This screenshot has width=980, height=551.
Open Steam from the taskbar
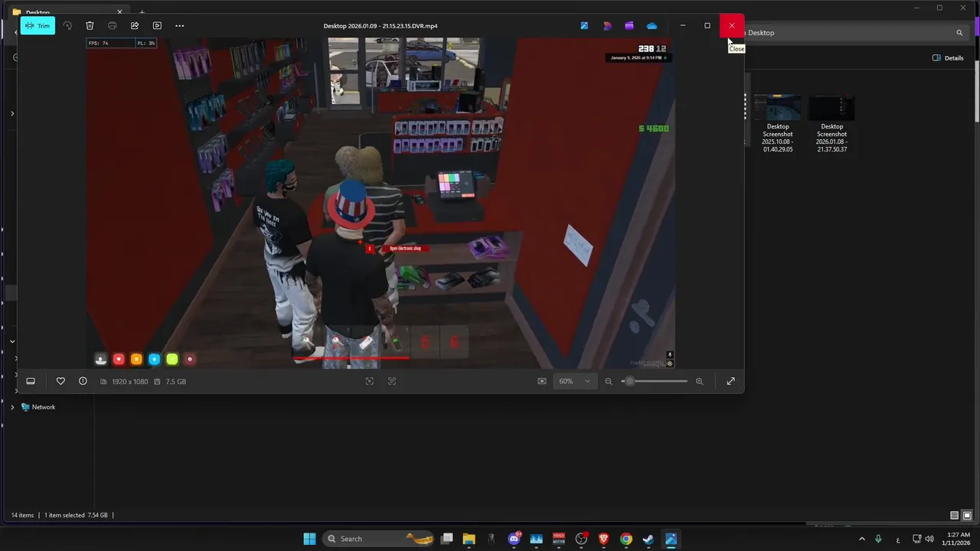click(x=648, y=539)
